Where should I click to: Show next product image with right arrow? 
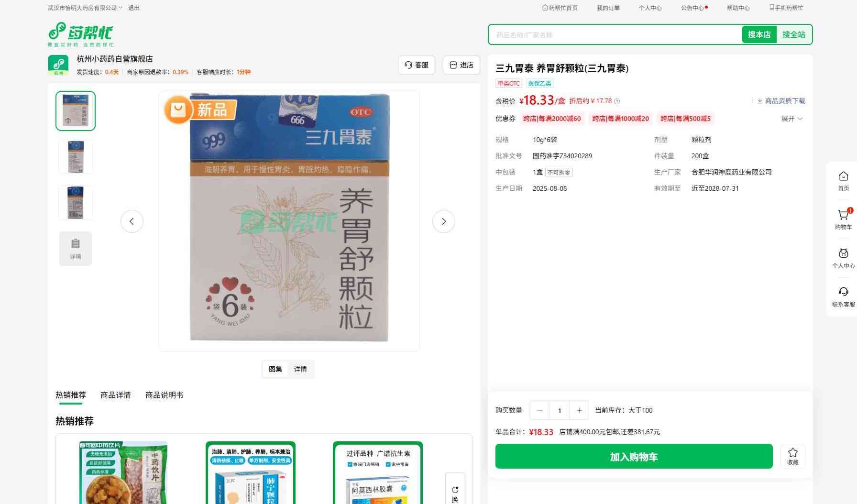click(443, 221)
